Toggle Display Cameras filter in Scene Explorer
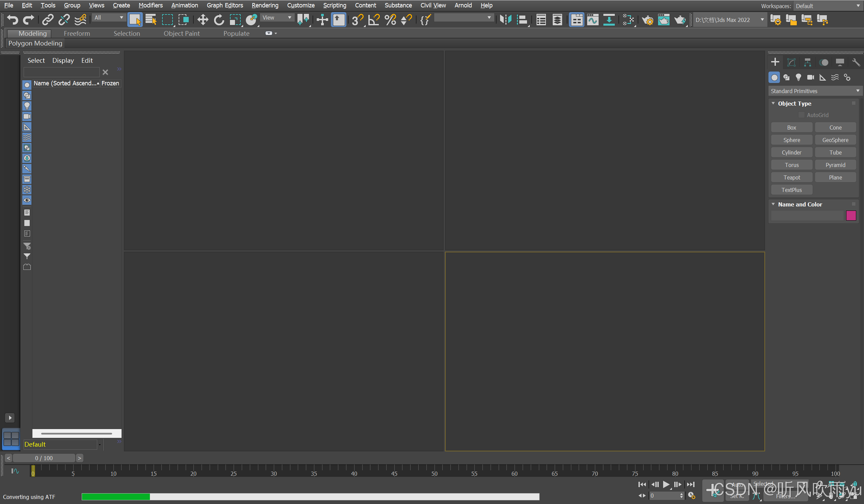 [27, 116]
